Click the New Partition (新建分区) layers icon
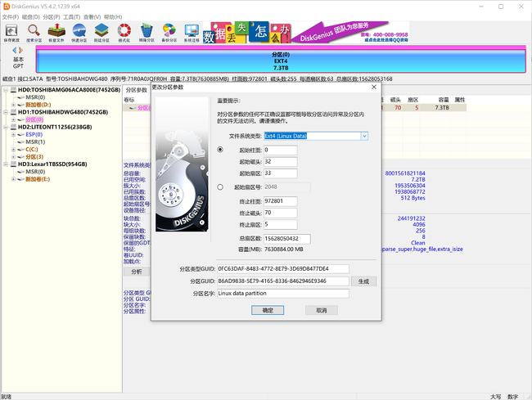Image resolution: width=532 pixels, height=400 pixels. [101, 33]
